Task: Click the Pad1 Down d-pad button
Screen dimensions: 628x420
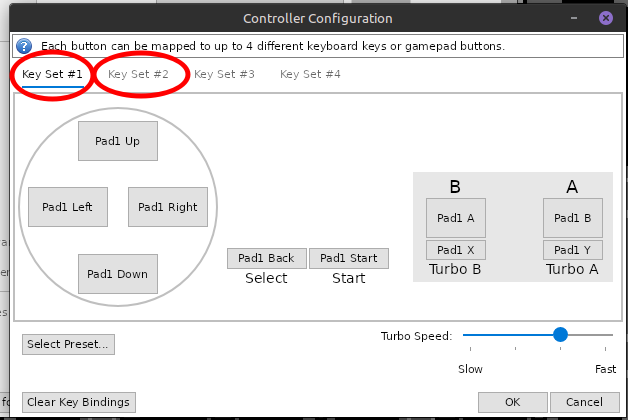Action: coord(118,274)
